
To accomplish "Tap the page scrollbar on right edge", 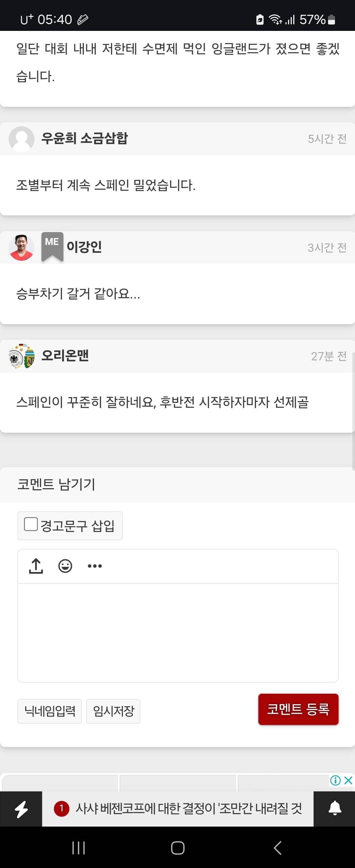I will 353,411.
